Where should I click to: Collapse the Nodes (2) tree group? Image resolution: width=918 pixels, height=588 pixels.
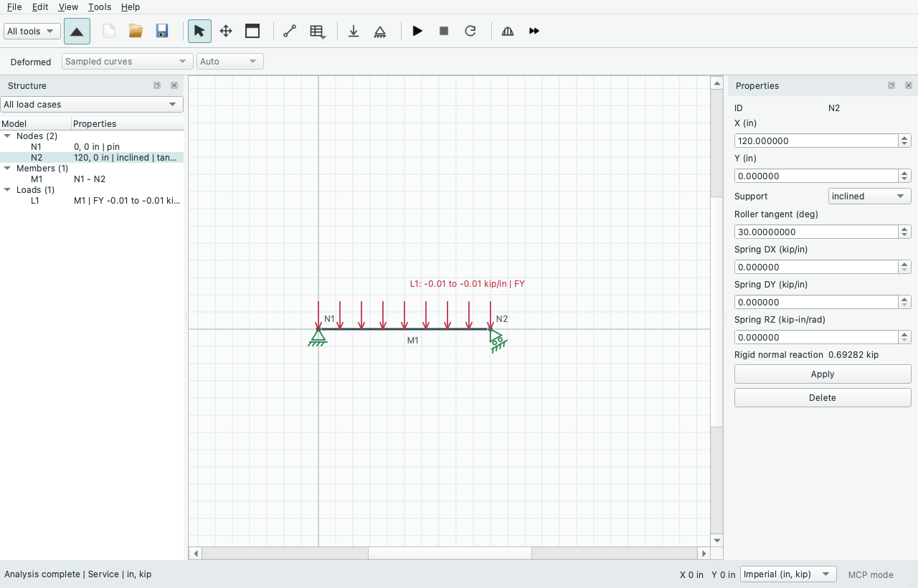7,136
